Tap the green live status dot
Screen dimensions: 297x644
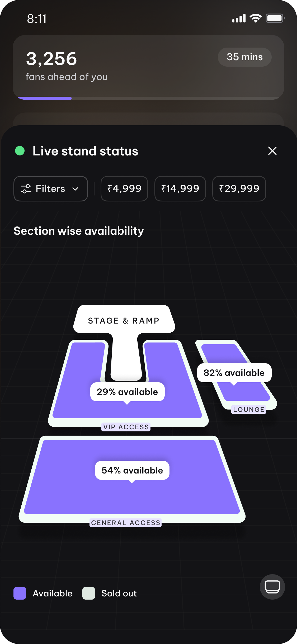pos(20,151)
